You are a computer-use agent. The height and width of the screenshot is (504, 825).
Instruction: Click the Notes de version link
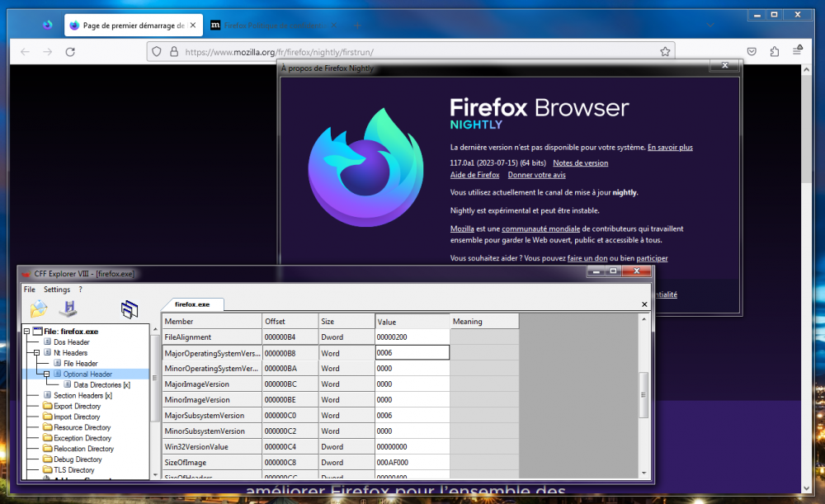580,163
